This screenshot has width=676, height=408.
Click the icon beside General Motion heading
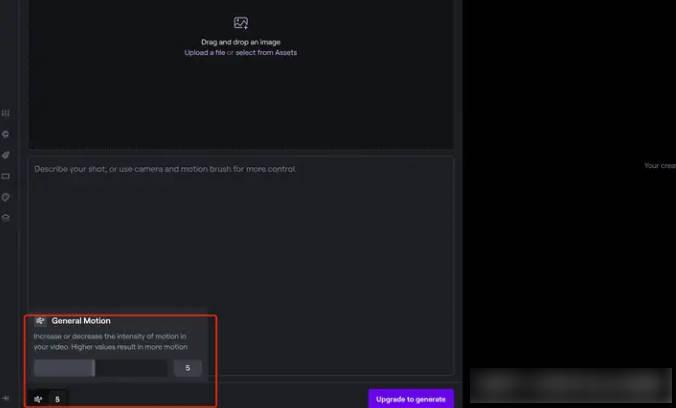point(40,320)
